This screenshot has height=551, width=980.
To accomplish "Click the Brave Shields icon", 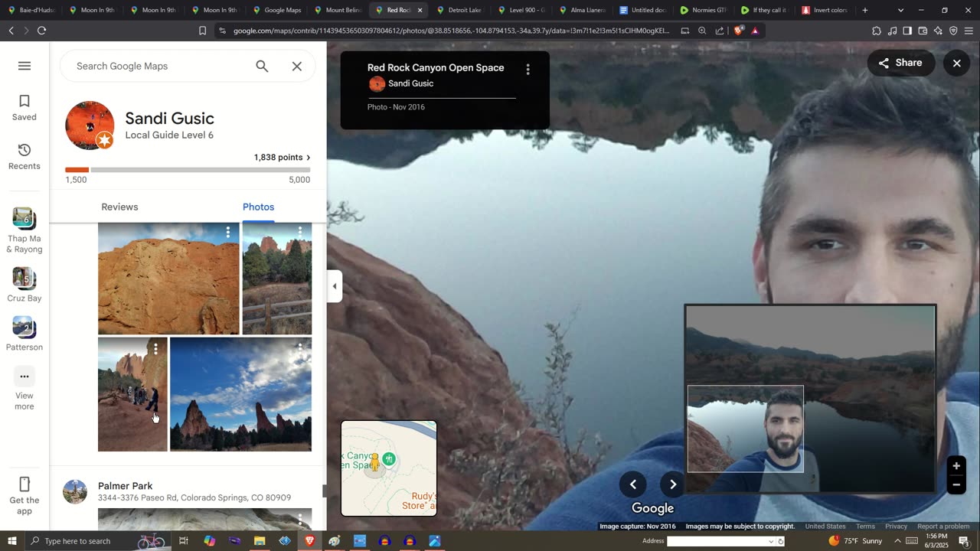I will click(738, 31).
